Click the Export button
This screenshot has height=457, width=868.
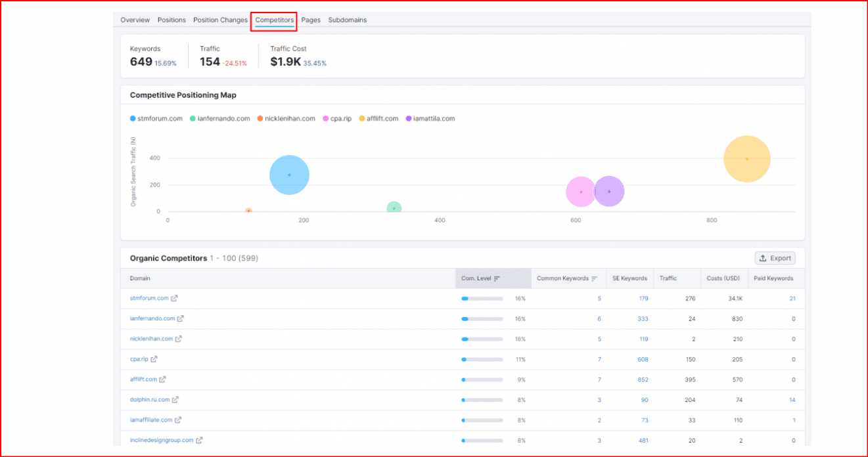click(x=775, y=258)
